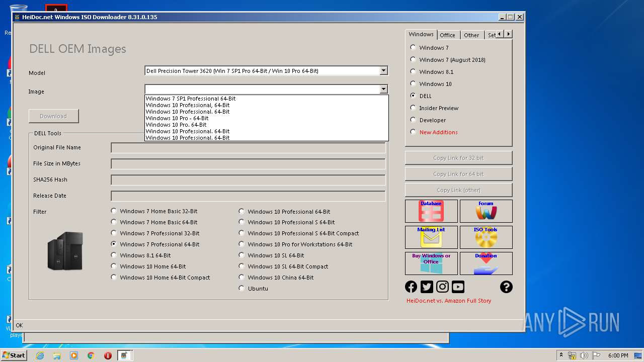Filter by Windows 7 Home Basic 32-Bit

(x=114, y=211)
